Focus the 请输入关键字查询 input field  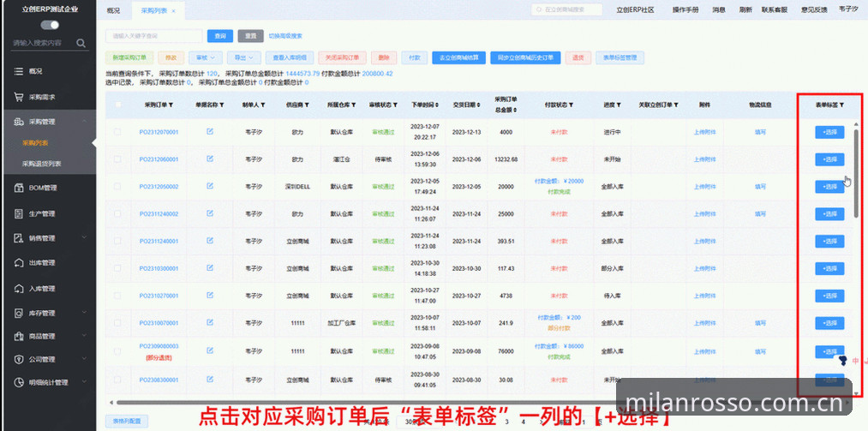click(154, 36)
